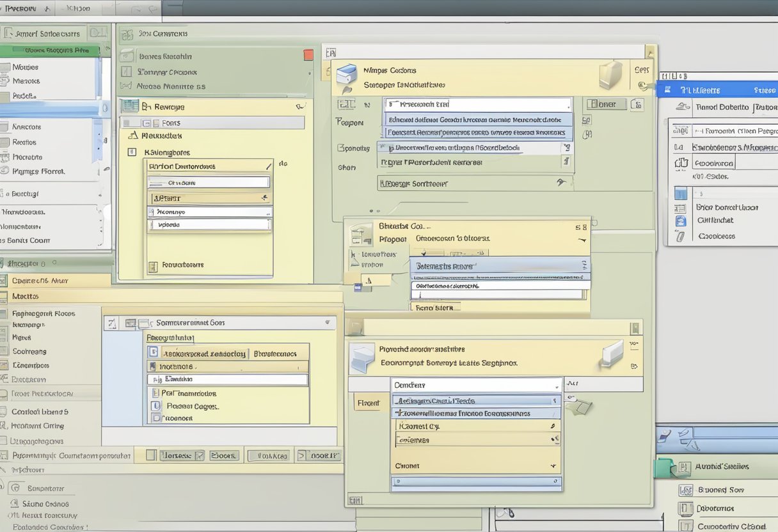Screen dimensions: 778x532
Task: Expand the Ciroml dropdown arrow
Action: tap(553, 466)
